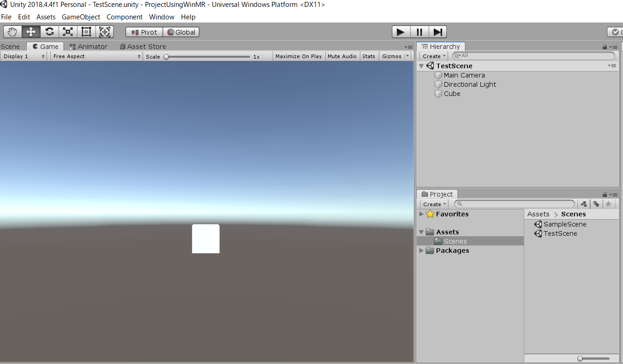Select the Scale tool
623x364 pixels.
[67, 31]
